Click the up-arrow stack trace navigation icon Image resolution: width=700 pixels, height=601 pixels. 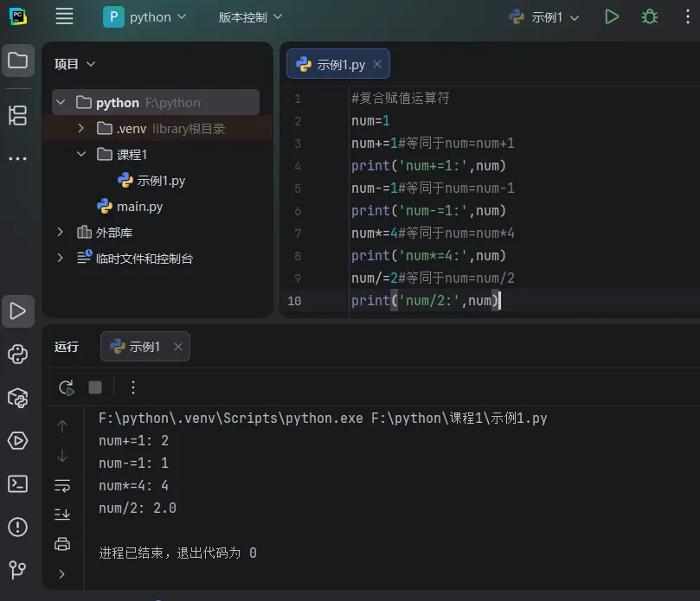pyautogui.click(x=62, y=426)
